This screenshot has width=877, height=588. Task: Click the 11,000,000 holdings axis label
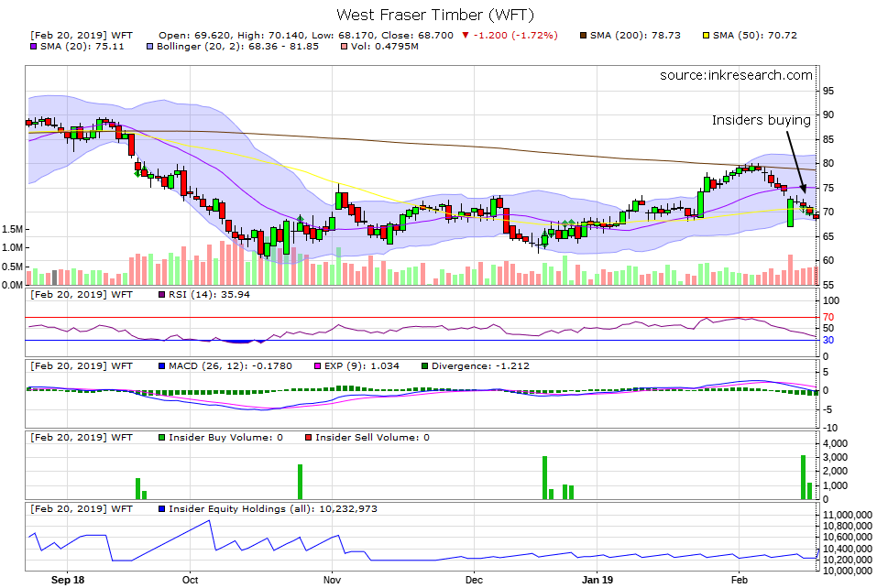point(848,515)
